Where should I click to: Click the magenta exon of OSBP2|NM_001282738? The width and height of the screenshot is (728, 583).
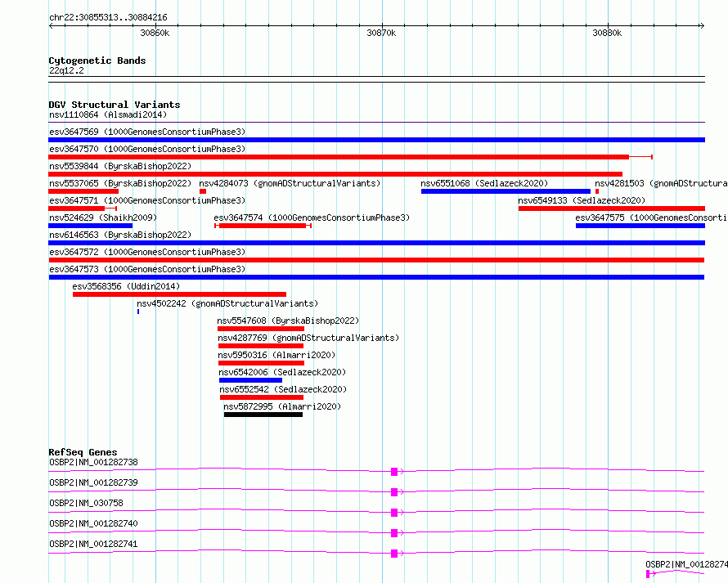click(394, 472)
